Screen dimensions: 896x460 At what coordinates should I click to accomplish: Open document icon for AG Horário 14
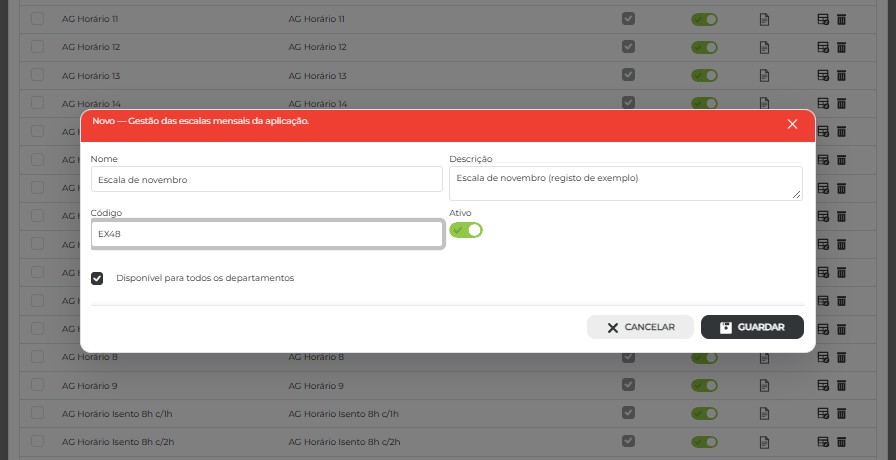point(764,103)
